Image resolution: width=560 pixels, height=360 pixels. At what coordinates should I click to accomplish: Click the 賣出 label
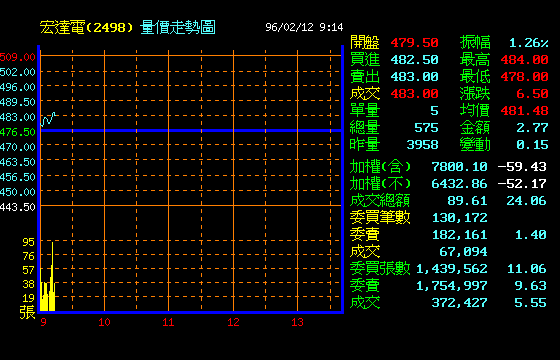pos(365,76)
